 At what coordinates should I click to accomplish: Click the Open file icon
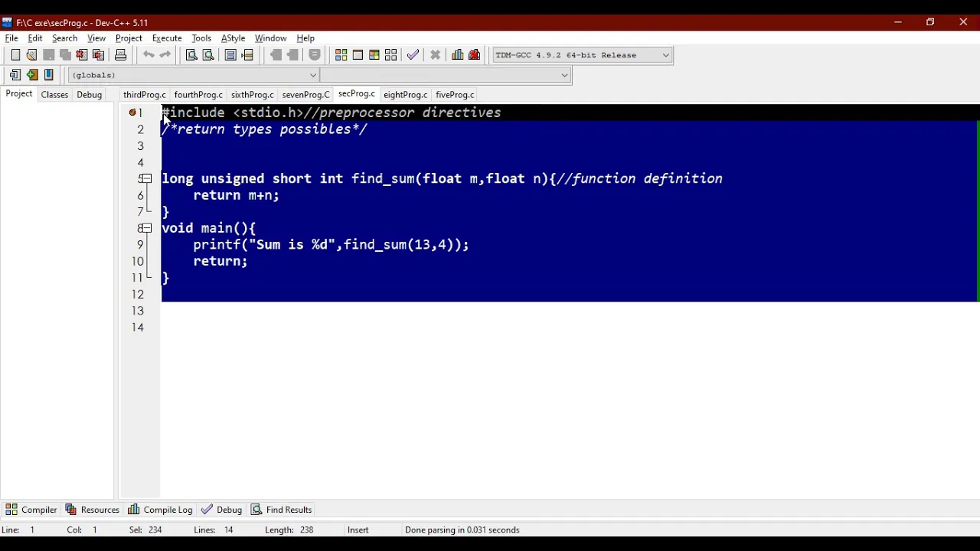31,55
